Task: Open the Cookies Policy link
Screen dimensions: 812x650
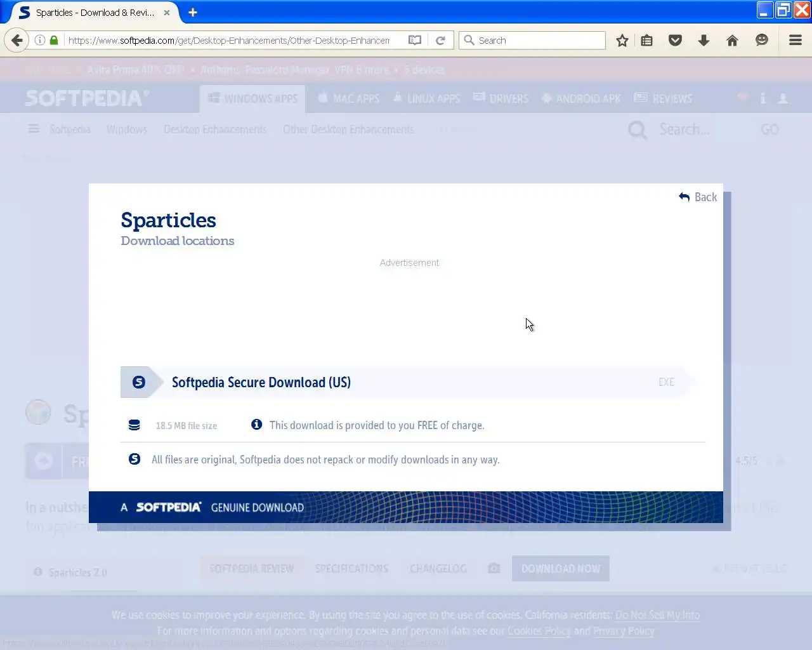Action: coord(539,631)
